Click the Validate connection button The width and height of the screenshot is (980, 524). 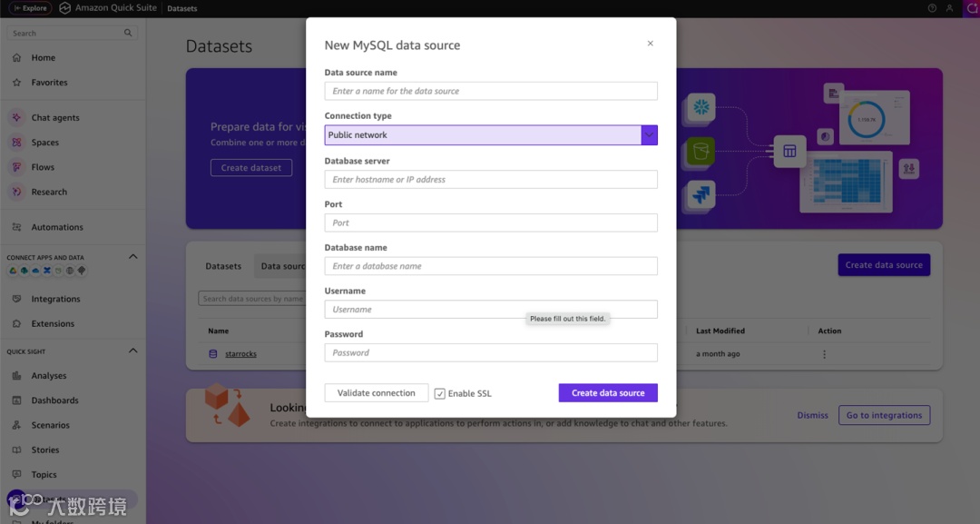(x=377, y=392)
